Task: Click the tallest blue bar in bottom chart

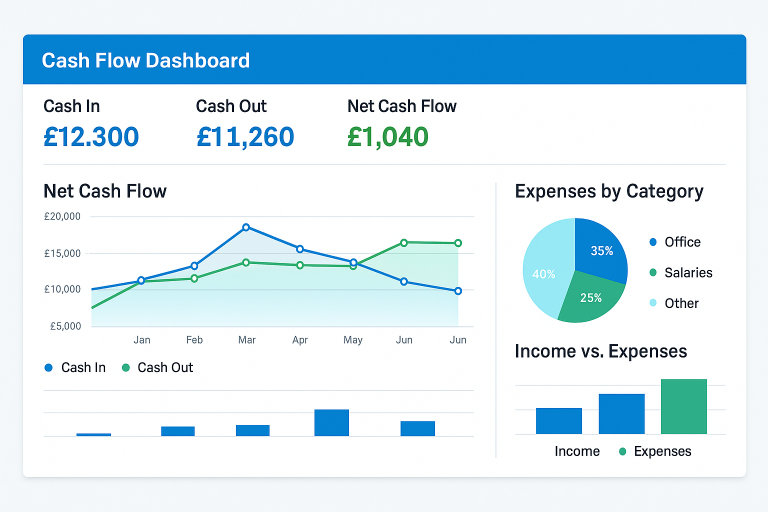Action: tap(331, 422)
